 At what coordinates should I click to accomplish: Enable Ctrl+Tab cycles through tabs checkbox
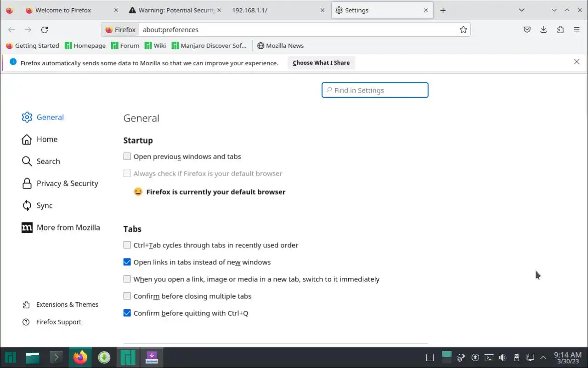(127, 245)
